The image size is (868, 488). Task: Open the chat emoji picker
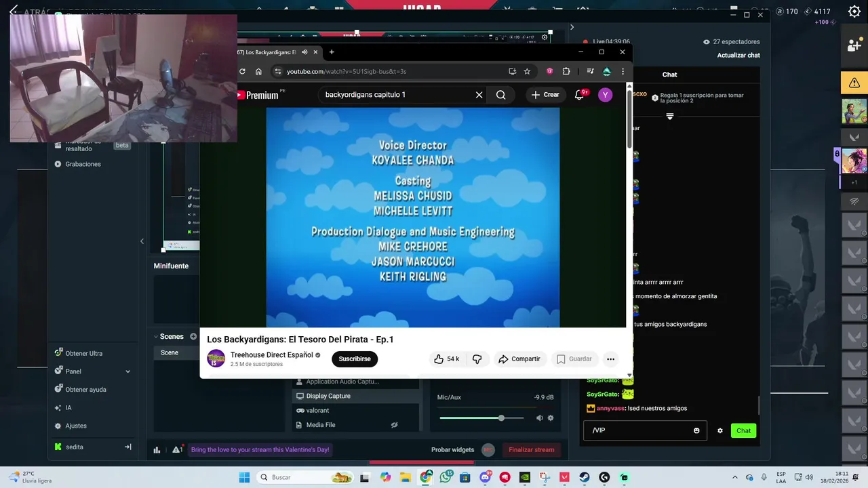[696, 430]
